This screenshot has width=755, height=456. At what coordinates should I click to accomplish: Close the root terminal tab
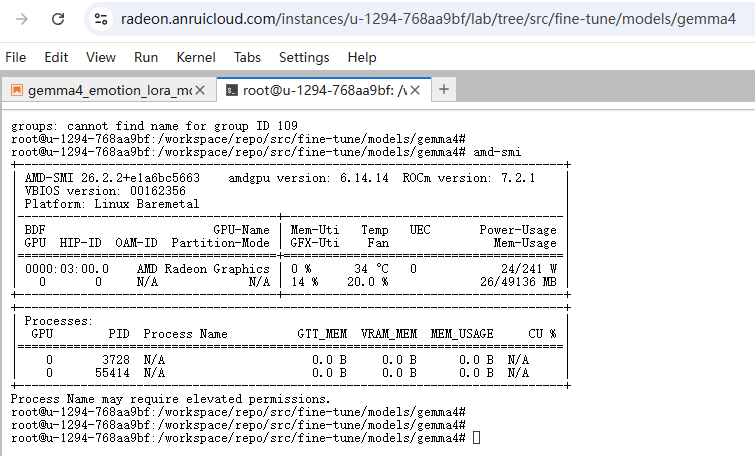pos(415,90)
